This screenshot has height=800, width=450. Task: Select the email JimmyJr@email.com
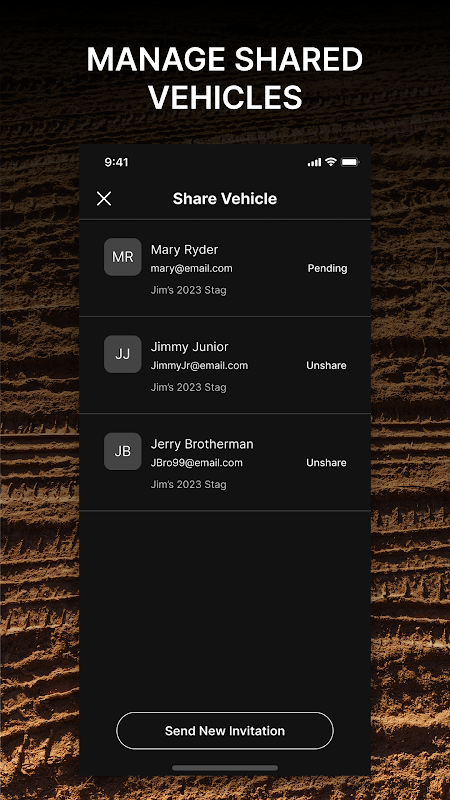tap(199, 365)
